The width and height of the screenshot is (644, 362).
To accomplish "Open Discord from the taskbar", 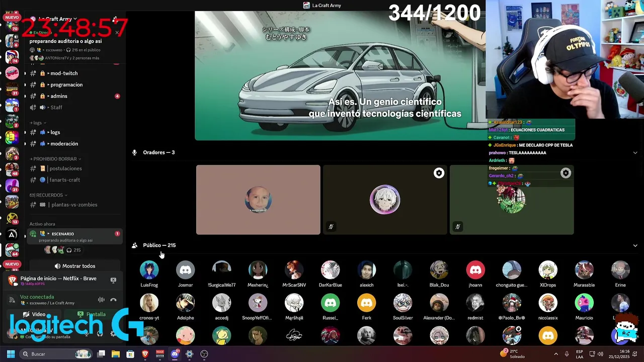I will [175, 354].
